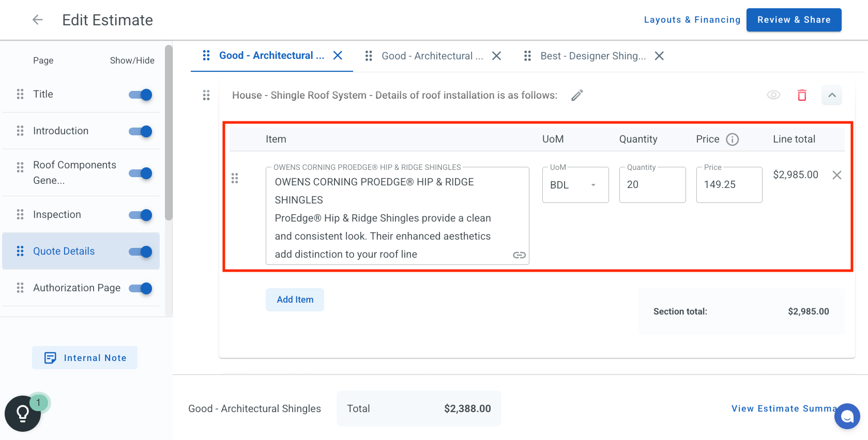This screenshot has width=868, height=440.
Task: Switch to the Best - Designer Shingles tab
Action: pos(592,56)
